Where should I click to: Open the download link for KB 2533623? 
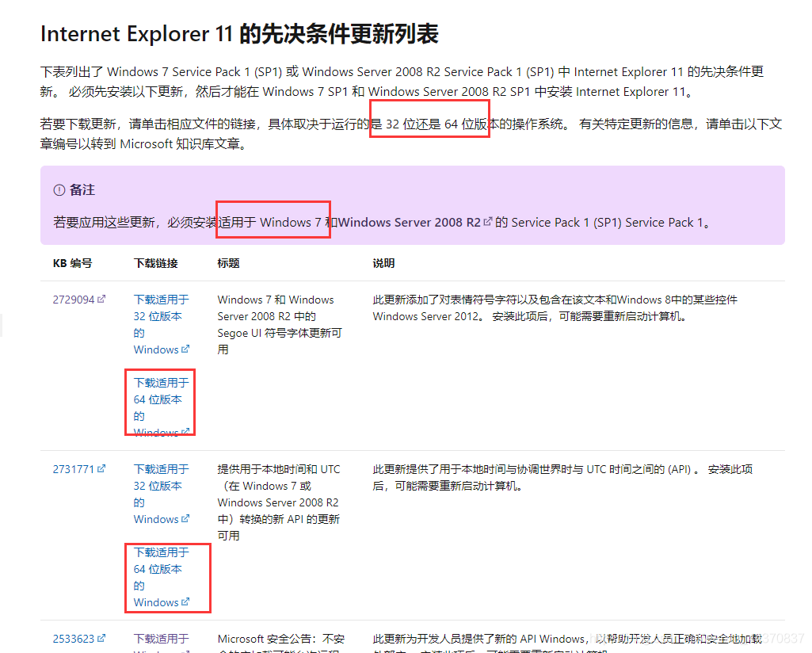tap(161, 642)
